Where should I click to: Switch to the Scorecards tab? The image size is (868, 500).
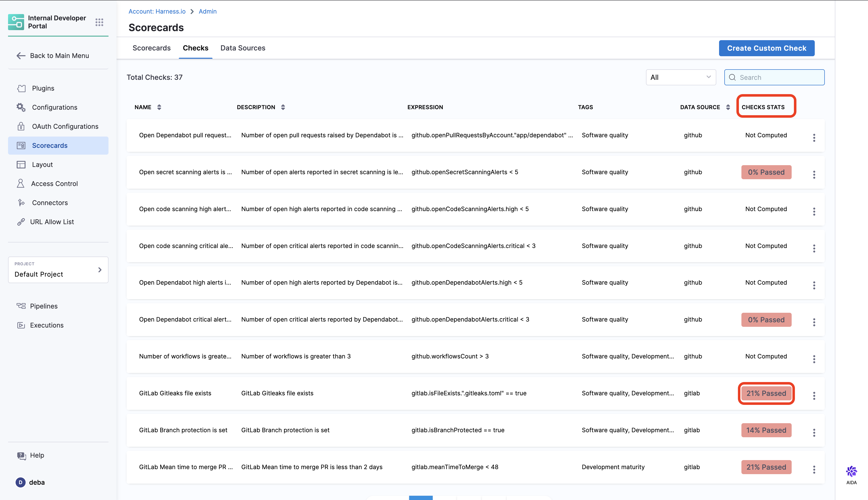[151, 48]
